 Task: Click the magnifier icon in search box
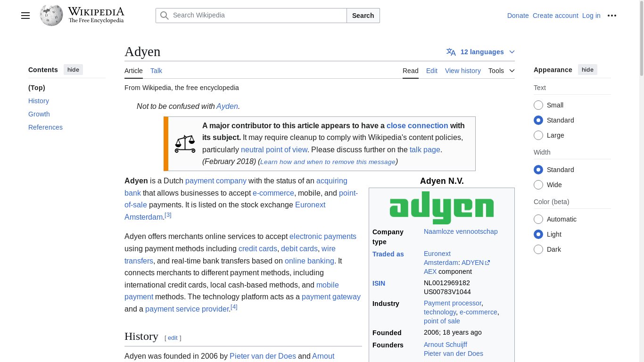[164, 16]
